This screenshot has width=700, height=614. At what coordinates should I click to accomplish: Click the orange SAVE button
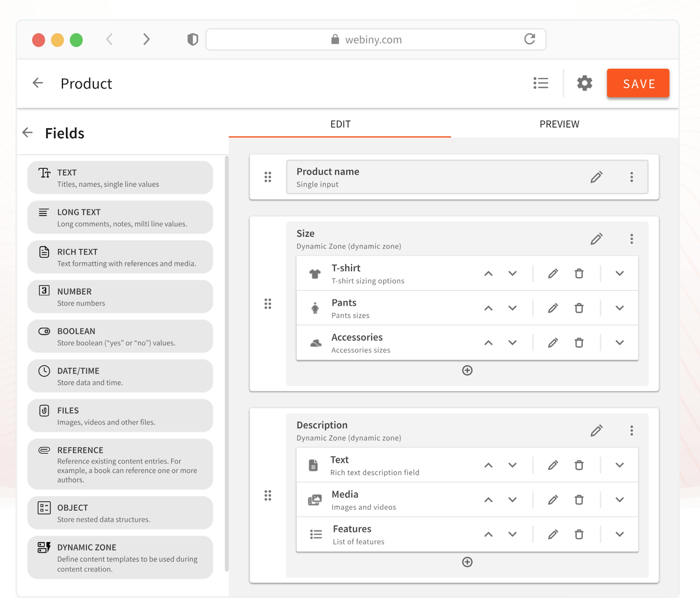(638, 83)
